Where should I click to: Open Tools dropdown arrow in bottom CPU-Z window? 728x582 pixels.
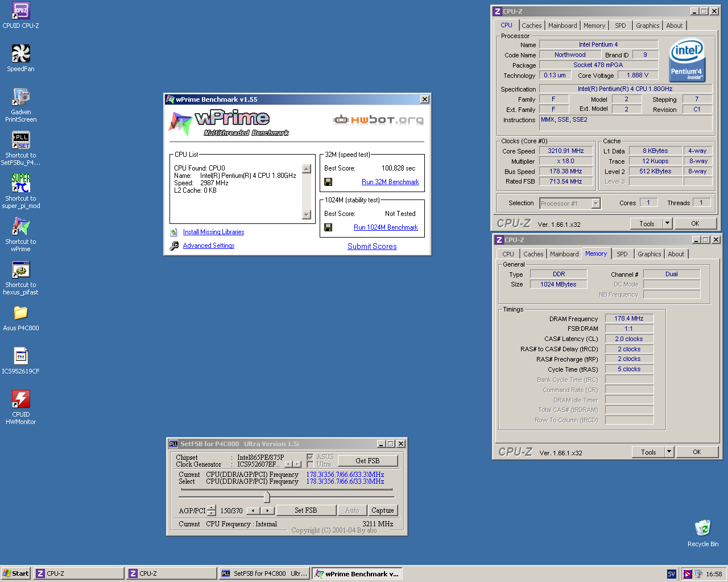click(x=669, y=452)
